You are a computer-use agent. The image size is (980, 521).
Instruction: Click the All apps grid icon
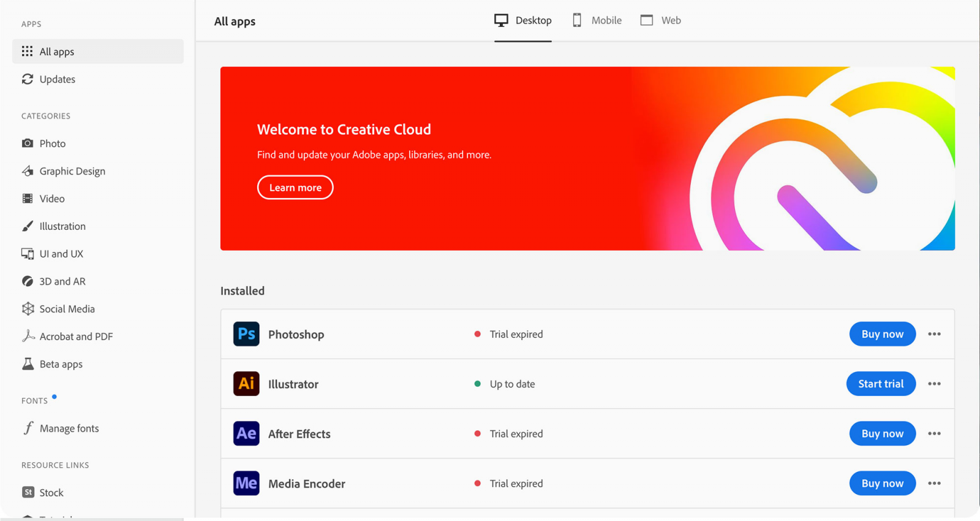pyautogui.click(x=28, y=51)
